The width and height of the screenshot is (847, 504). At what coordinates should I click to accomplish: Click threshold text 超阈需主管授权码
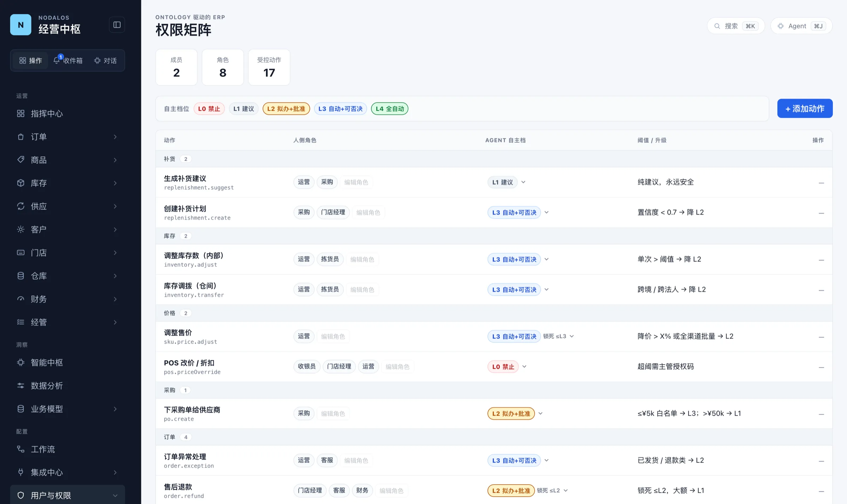(666, 367)
